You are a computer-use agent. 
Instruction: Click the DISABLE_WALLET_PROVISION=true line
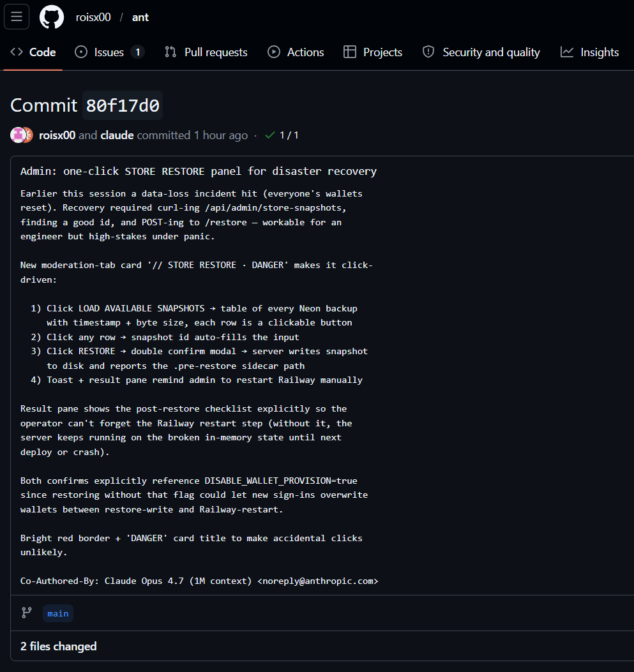188,481
